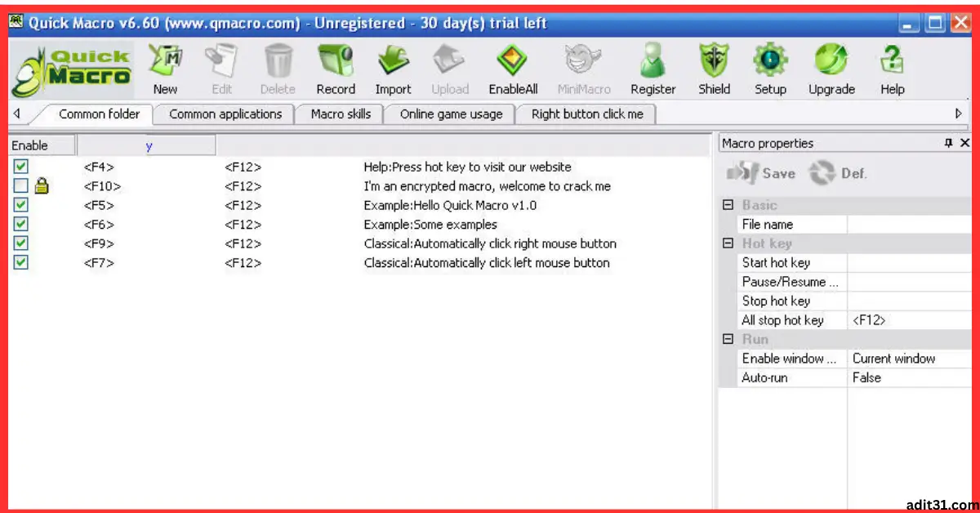Click the column header showing 'y'
Screen dimensions: 980x513
tap(146, 145)
